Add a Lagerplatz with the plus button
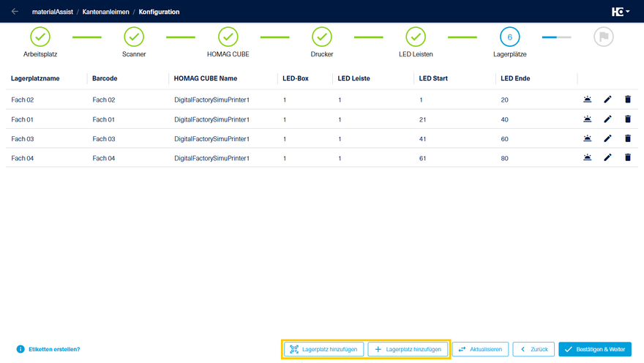 (x=408, y=349)
